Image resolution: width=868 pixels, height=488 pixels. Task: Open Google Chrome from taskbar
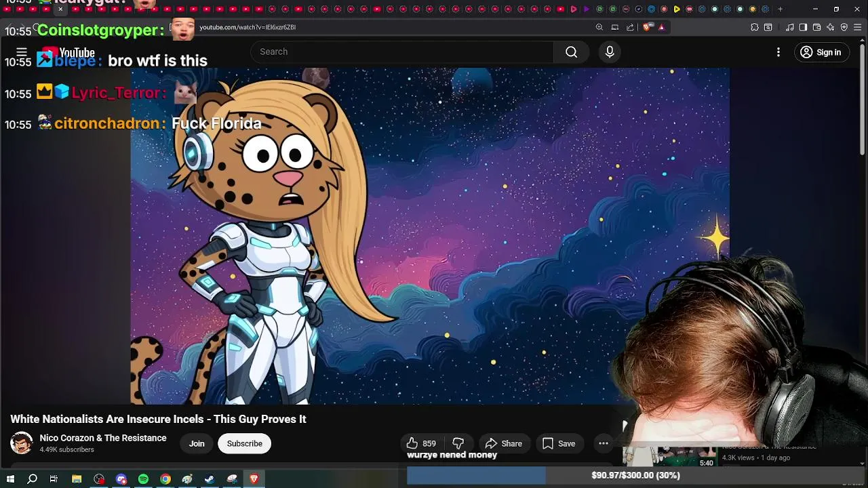(165, 479)
